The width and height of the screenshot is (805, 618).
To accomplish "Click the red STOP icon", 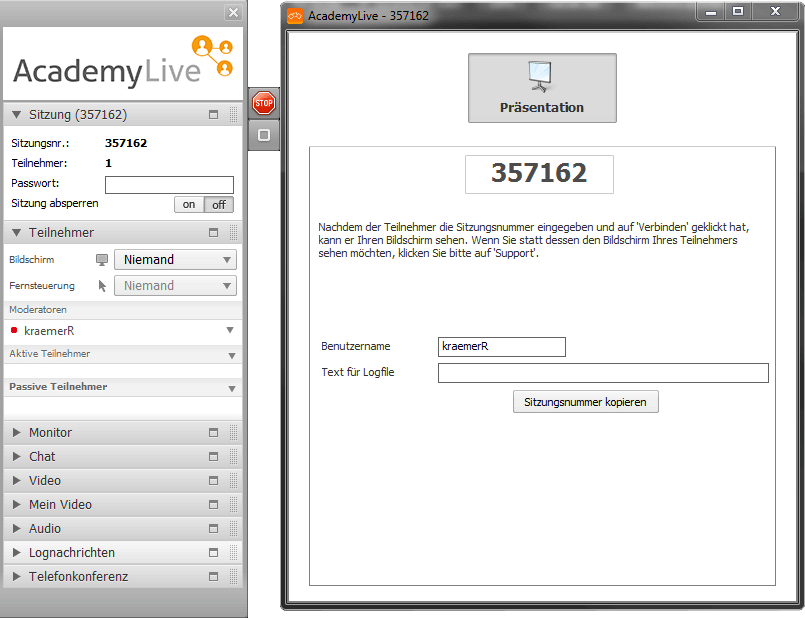I will [x=264, y=103].
